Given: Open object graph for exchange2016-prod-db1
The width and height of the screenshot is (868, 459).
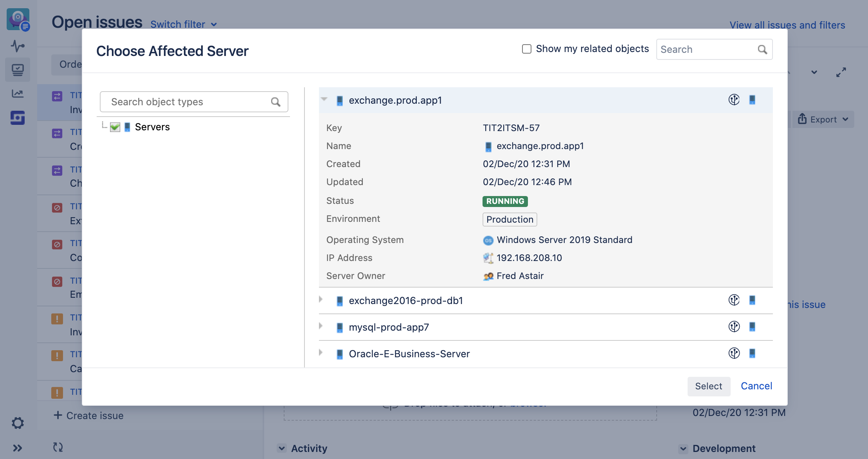Looking at the screenshot, I should [734, 300].
